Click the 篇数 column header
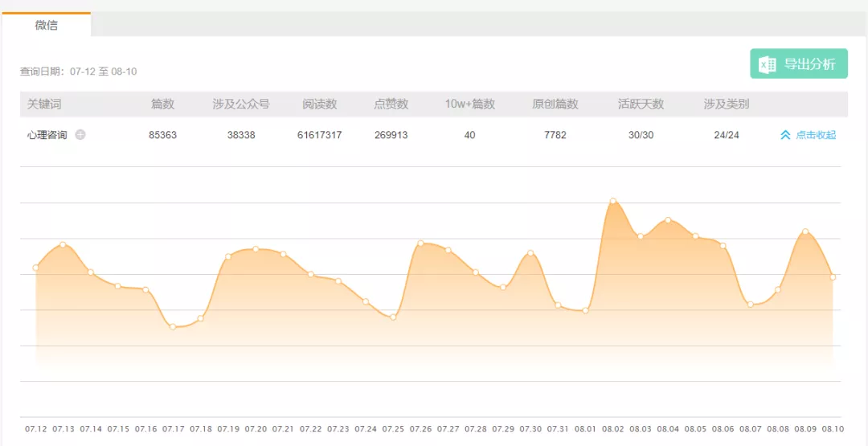The width and height of the screenshot is (868, 446). point(162,104)
